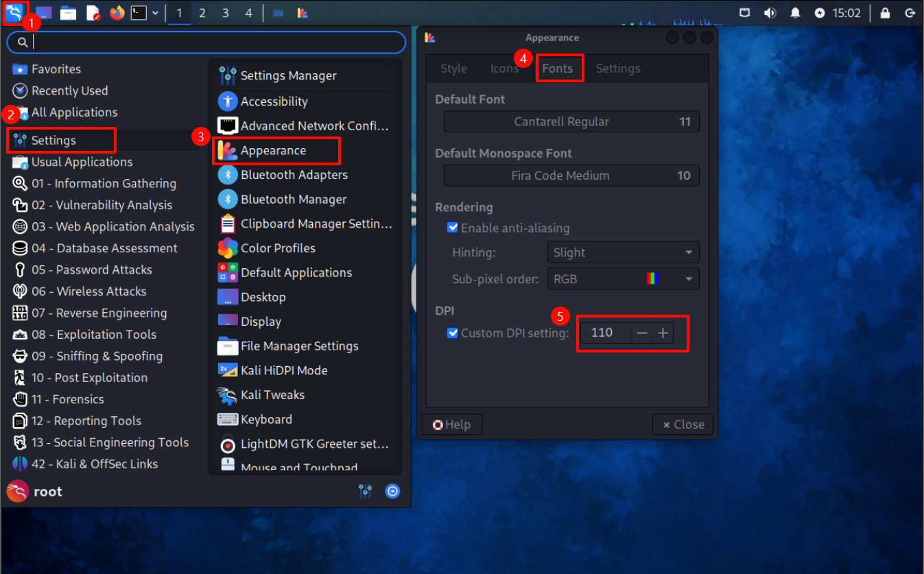
Task: Open Bluetooth Manager
Action: point(293,200)
